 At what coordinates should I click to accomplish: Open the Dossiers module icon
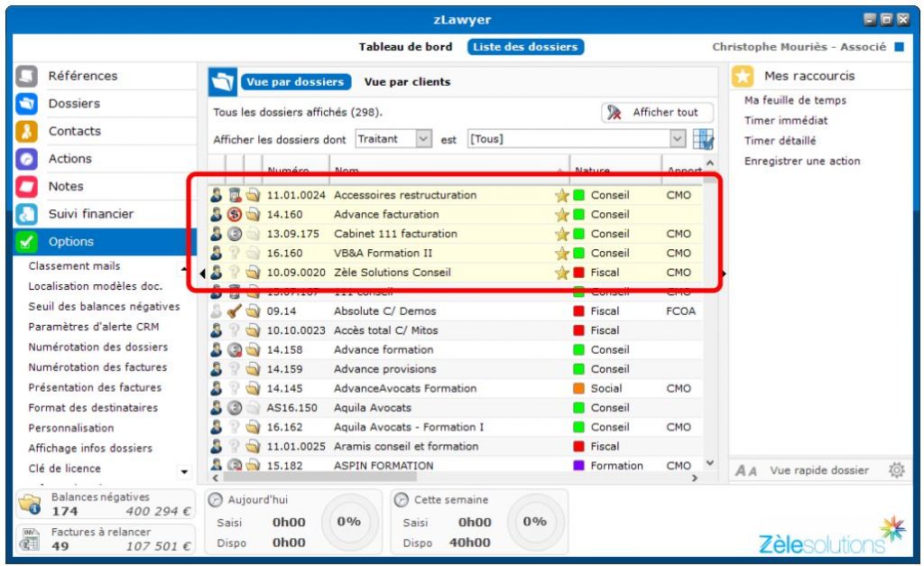(x=26, y=104)
